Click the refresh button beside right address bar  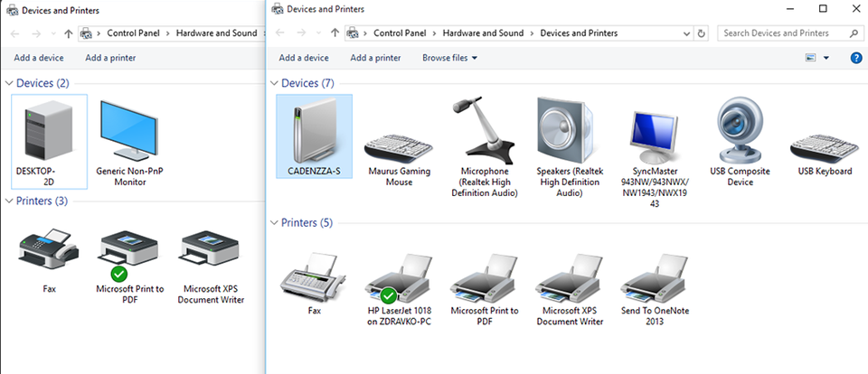pos(702,33)
